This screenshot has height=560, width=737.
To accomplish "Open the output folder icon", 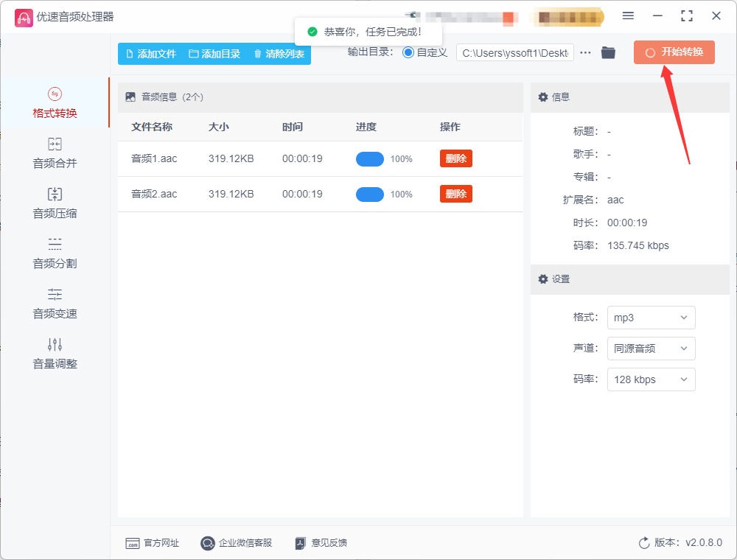I will 608,52.
